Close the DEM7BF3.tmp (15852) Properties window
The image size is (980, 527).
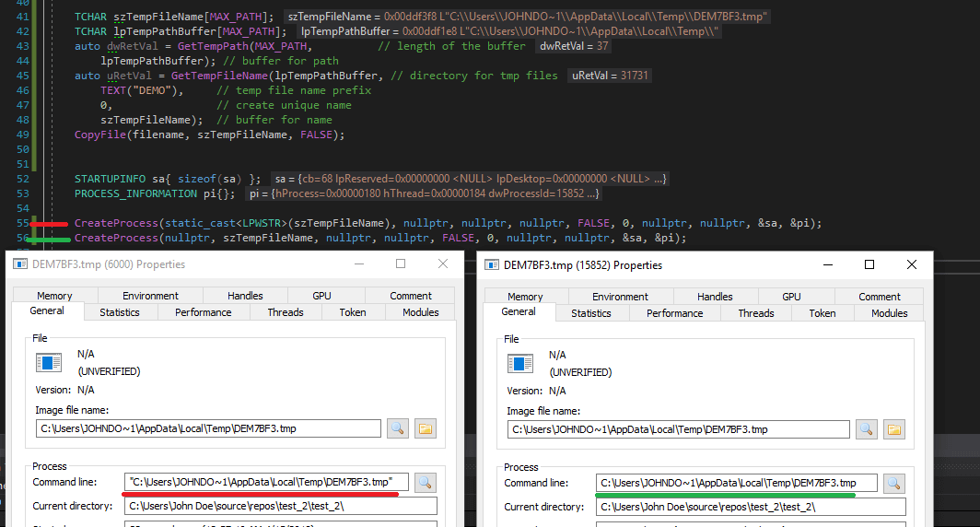pyautogui.click(x=912, y=265)
